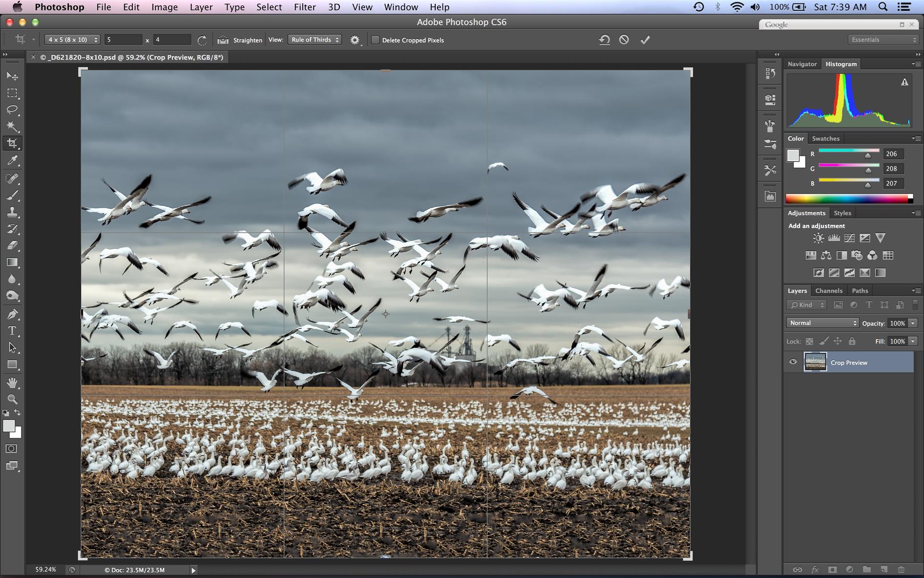Open the Filter menu
The width and height of the screenshot is (924, 578).
[x=304, y=7]
